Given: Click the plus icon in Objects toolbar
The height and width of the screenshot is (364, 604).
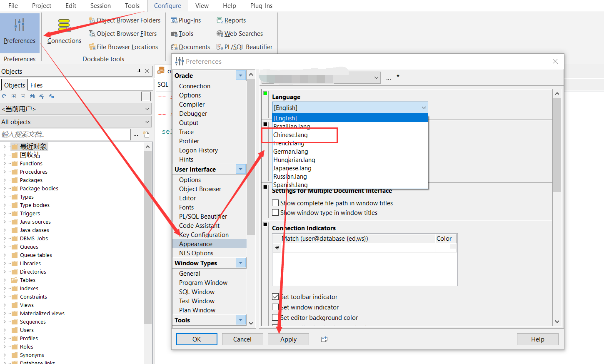Looking at the screenshot, I should [14, 96].
